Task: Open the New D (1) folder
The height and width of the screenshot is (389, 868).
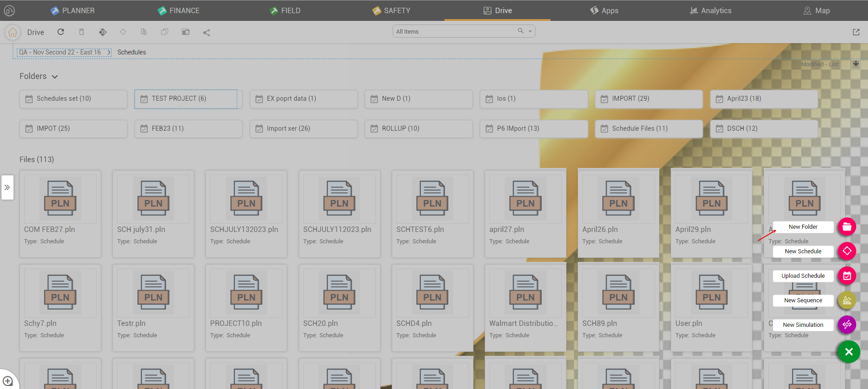Action: click(x=419, y=99)
